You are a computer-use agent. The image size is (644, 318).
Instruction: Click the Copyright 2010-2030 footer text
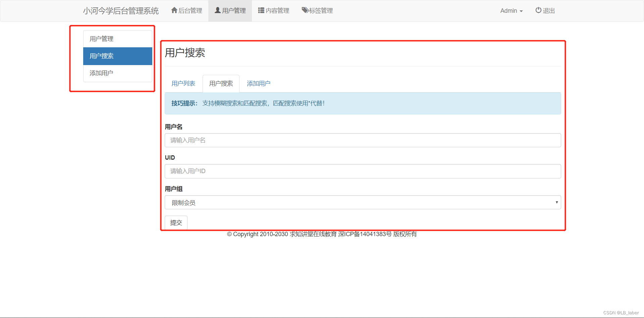pyautogui.click(x=322, y=234)
